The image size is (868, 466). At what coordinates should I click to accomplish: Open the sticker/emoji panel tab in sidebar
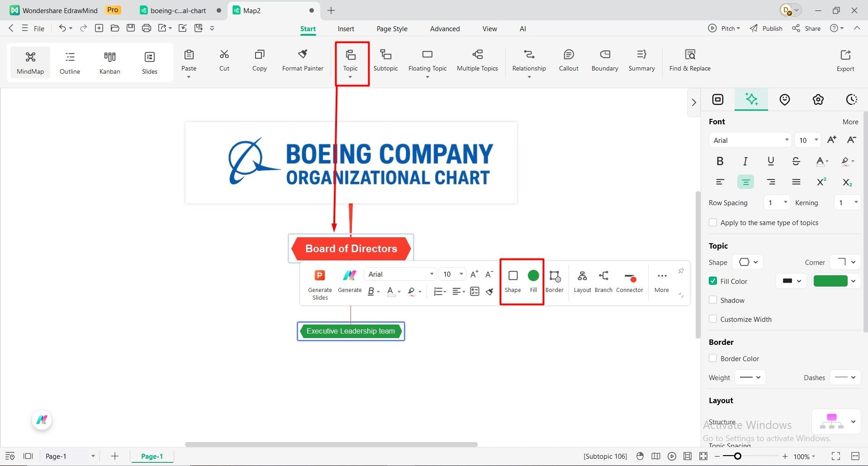785,99
